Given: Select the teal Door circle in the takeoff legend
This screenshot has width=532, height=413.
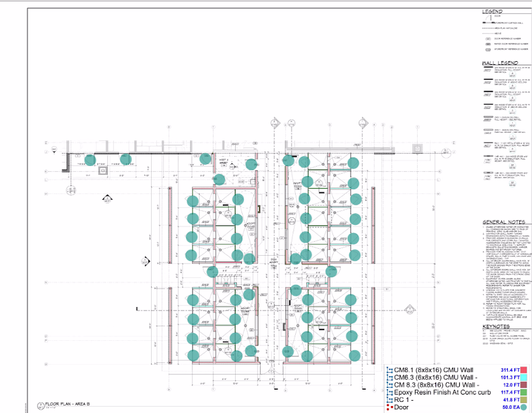Looking at the screenshot, I should point(524,407).
